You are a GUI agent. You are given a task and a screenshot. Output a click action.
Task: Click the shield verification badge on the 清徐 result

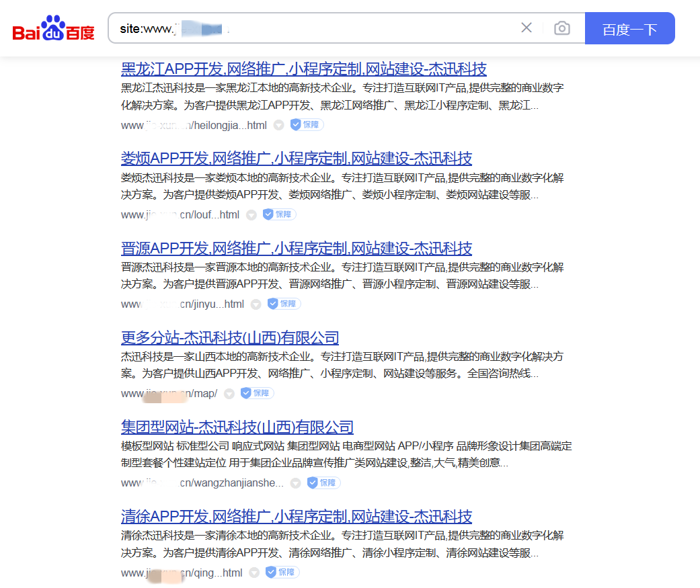pos(282,572)
